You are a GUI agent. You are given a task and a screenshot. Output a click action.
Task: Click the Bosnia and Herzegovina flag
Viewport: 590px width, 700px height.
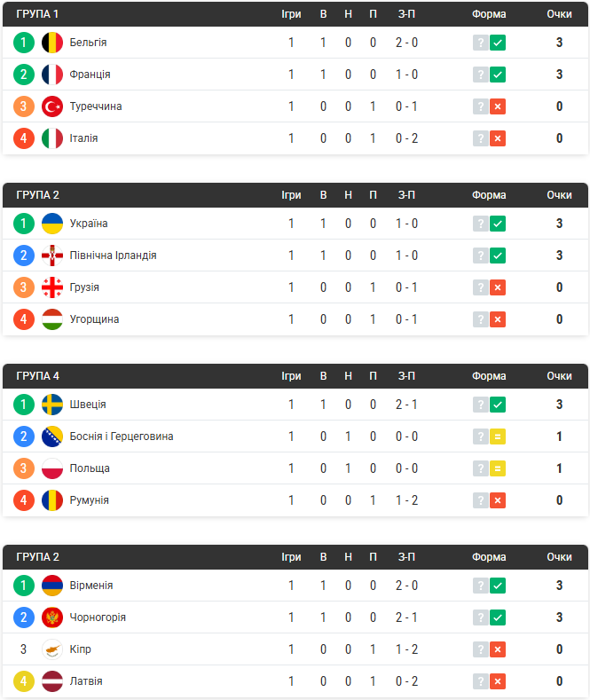click(52, 437)
